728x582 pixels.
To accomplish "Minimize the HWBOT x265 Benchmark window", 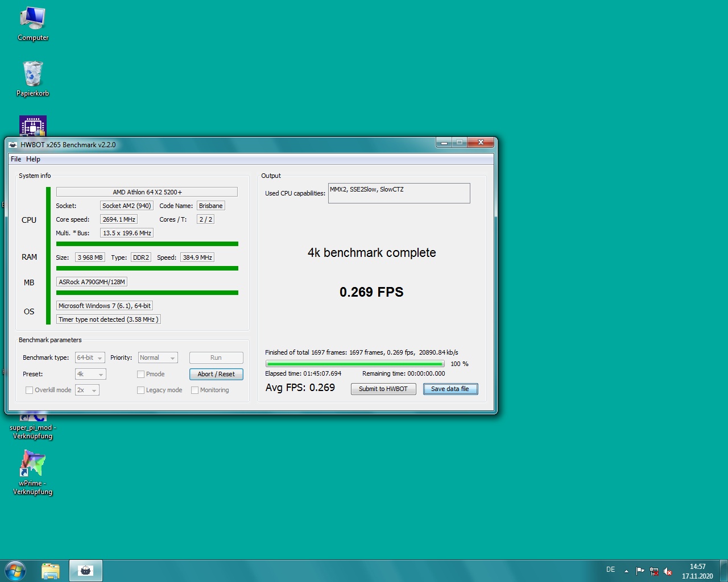I will [x=444, y=143].
